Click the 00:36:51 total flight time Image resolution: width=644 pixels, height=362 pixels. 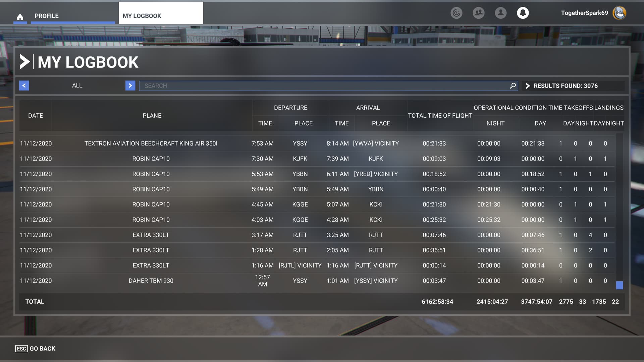pyautogui.click(x=434, y=250)
